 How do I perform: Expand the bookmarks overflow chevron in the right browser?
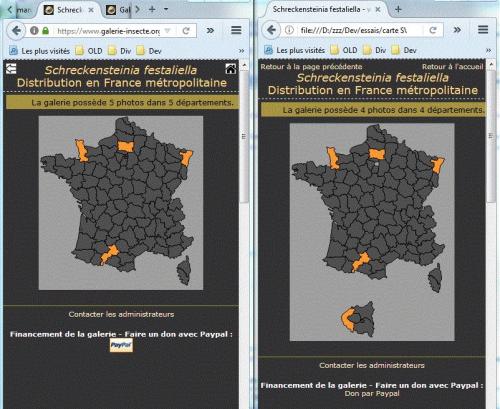[x=488, y=50]
